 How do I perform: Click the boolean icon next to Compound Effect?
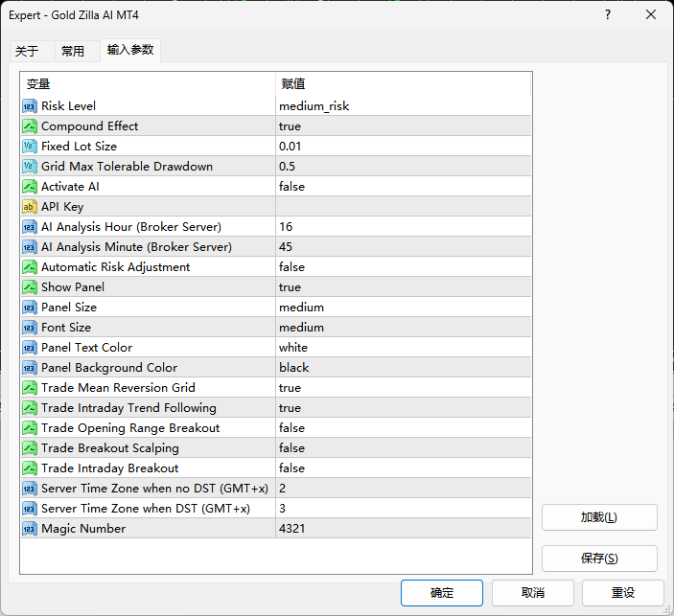(x=30, y=126)
